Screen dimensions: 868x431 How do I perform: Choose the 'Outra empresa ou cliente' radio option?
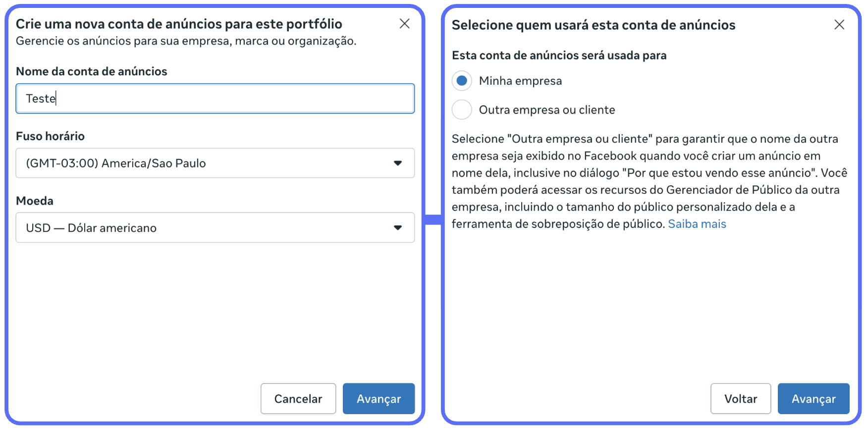tap(462, 109)
